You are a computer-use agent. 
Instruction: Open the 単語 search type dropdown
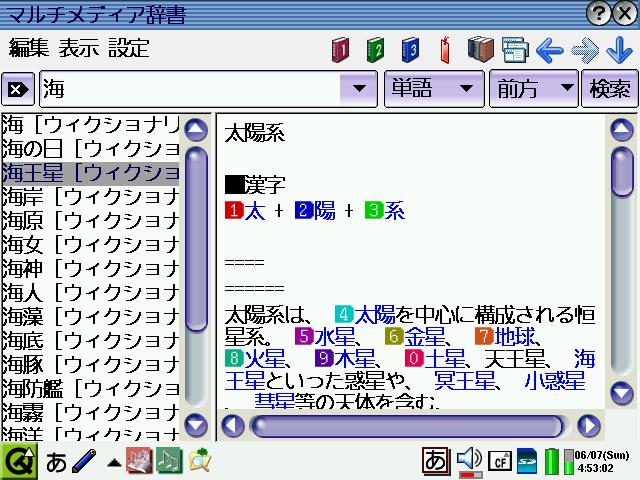click(434, 89)
